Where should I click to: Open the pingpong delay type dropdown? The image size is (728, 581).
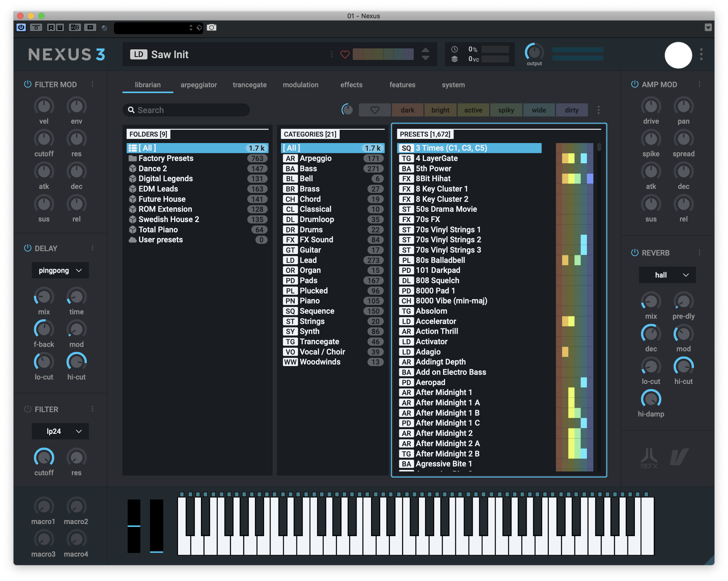click(x=60, y=271)
